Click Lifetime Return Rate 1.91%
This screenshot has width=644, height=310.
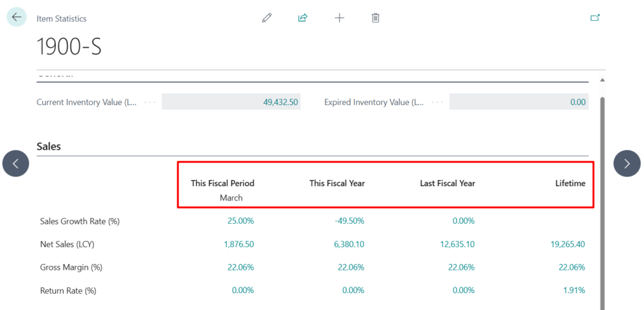click(573, 291)
